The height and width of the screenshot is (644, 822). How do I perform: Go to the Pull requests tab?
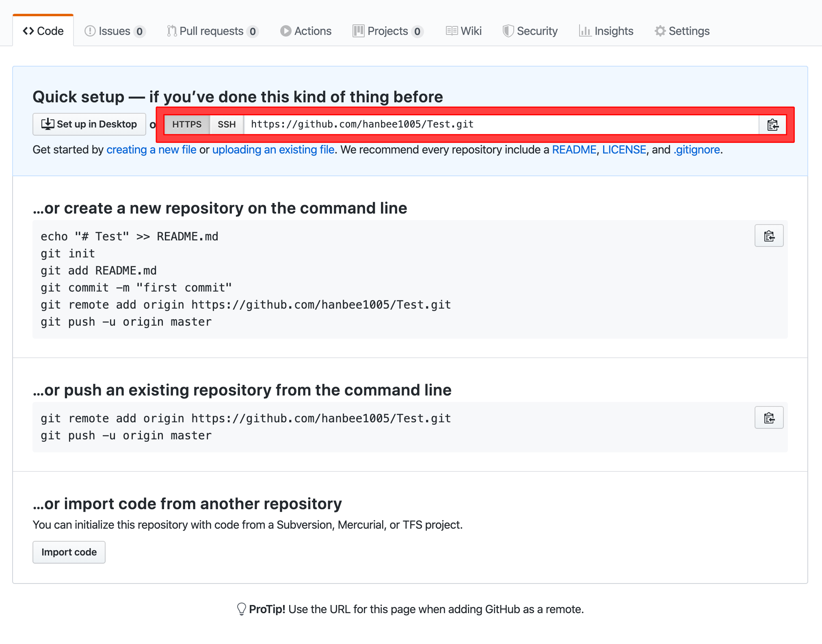[212, 31]
